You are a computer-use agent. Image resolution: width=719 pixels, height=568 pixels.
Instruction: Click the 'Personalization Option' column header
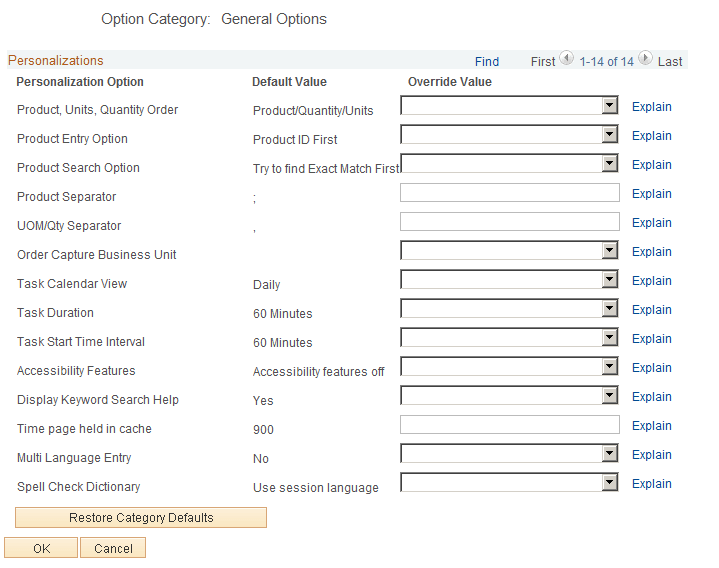click(x=80, y=82)
